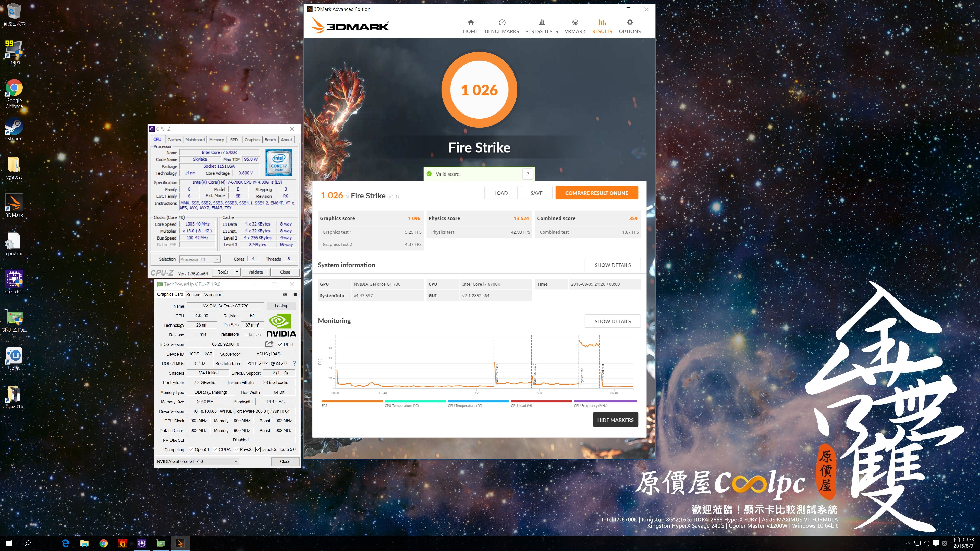Open Bench tab in CPU-Z
The image size is (980, 551).
270,140
